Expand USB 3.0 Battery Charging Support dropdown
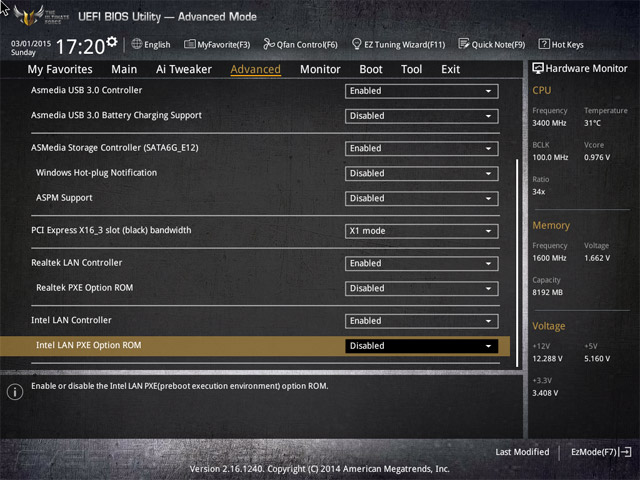The height and width of the screenshot is (480, 640). coord(422,116)
